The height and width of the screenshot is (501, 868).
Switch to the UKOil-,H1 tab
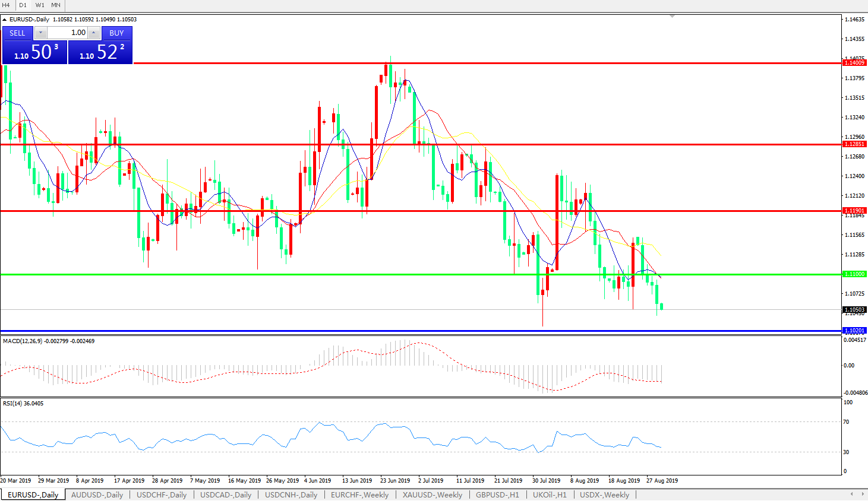point(550,494)
